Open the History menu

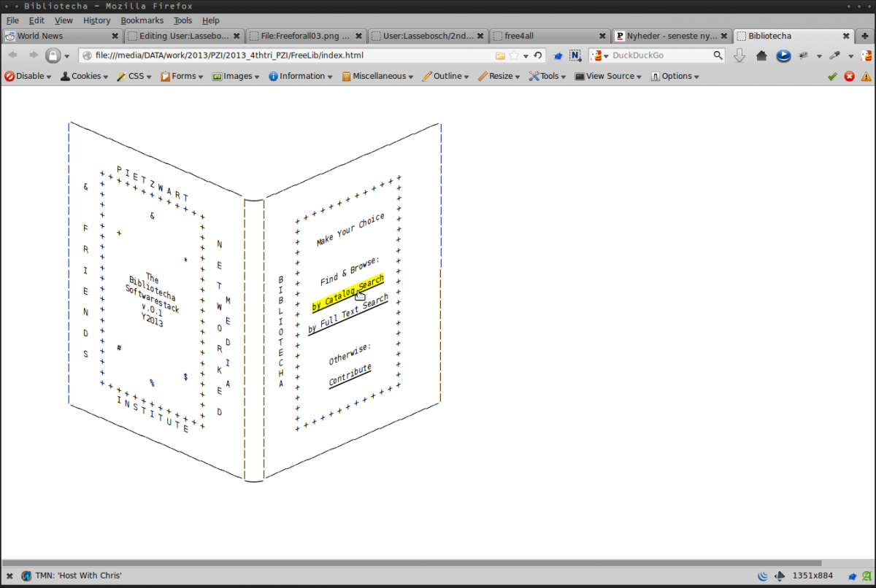coord(96,20)
